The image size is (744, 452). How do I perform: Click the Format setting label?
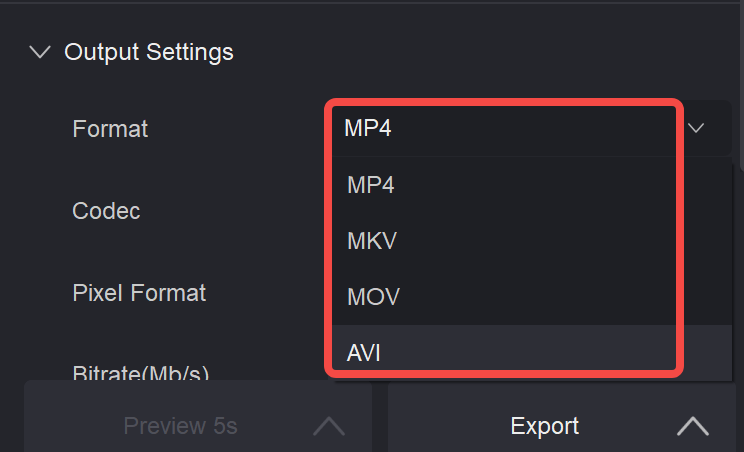(x=110, y=129)
